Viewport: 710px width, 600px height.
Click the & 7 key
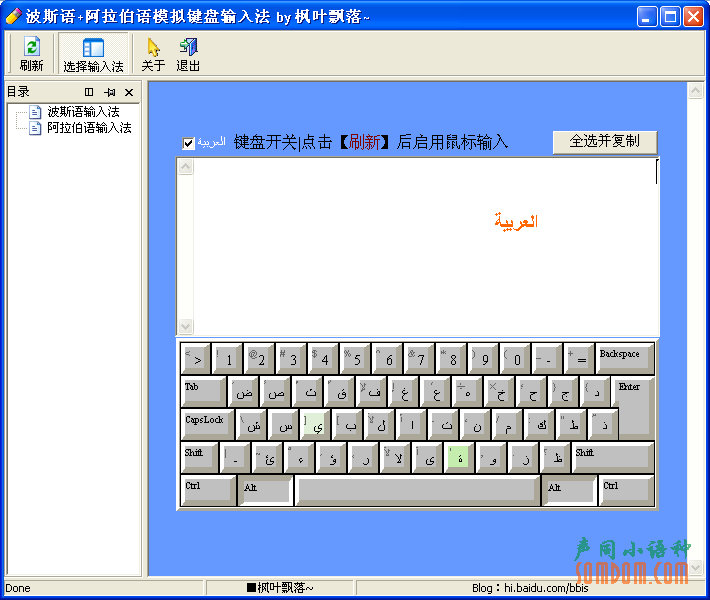point(419,358)
